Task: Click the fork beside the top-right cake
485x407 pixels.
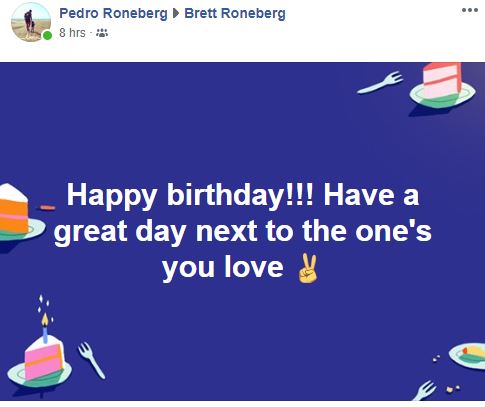Action: tap(380, 83)
